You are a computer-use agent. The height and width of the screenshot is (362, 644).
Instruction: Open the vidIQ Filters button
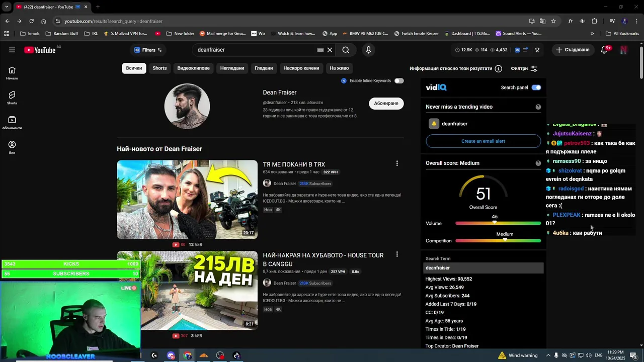(x=148, y=50)
